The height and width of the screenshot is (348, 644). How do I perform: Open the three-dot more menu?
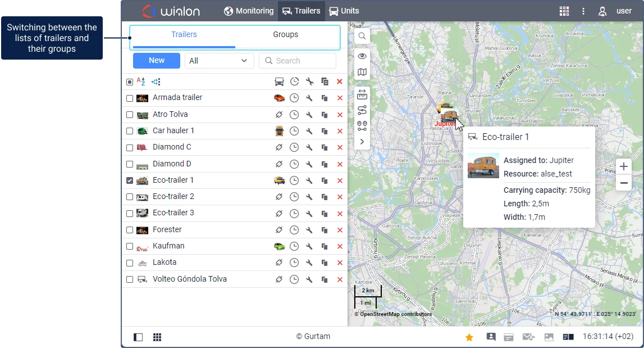(x=583, y=11)
